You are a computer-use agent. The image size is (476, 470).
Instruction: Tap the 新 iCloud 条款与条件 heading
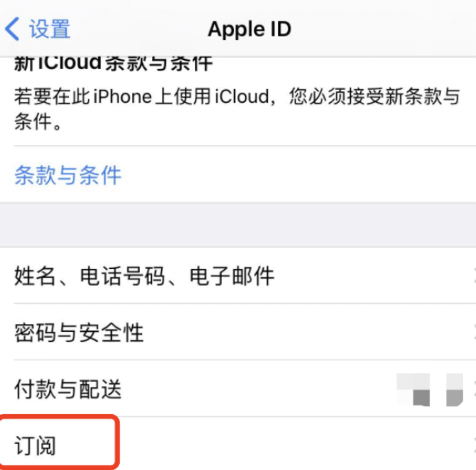(113, 63)
